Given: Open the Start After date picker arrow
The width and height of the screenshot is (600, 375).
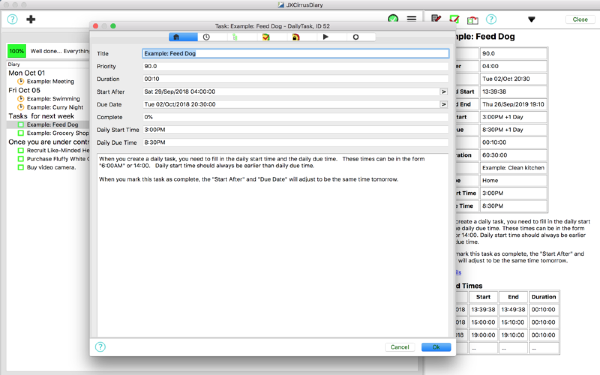Looking at the screenshot, I should click(x=444, y=92).
